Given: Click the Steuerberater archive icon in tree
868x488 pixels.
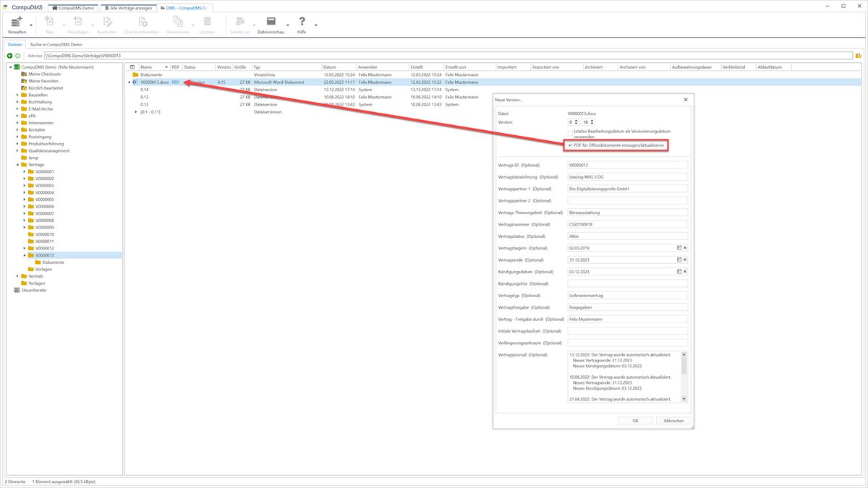Looking at the screenshot, I should (x=17, y=291).
